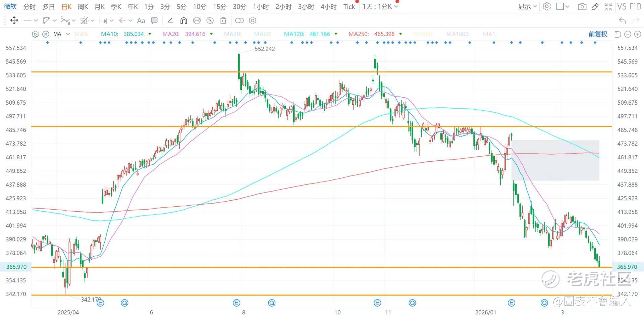Screen dimensions: 644x316
Task: Switch to the 分时 intraday tab
Action: tap(30, 7)
